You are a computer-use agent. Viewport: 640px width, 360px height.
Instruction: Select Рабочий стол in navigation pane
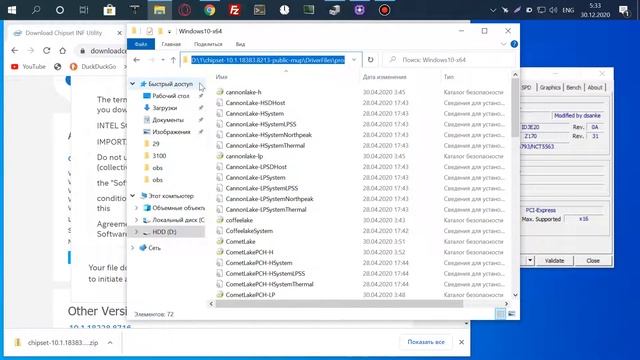coord(171,96)
